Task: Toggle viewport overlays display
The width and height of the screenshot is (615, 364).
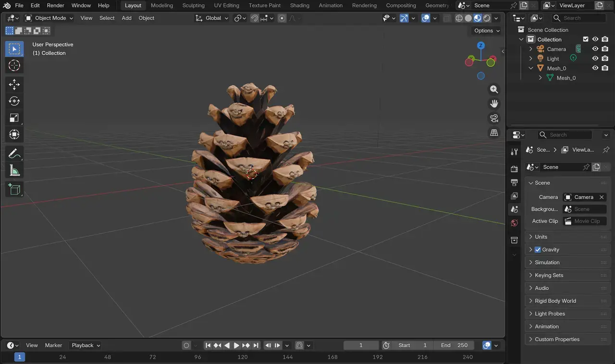Action: 426,18
